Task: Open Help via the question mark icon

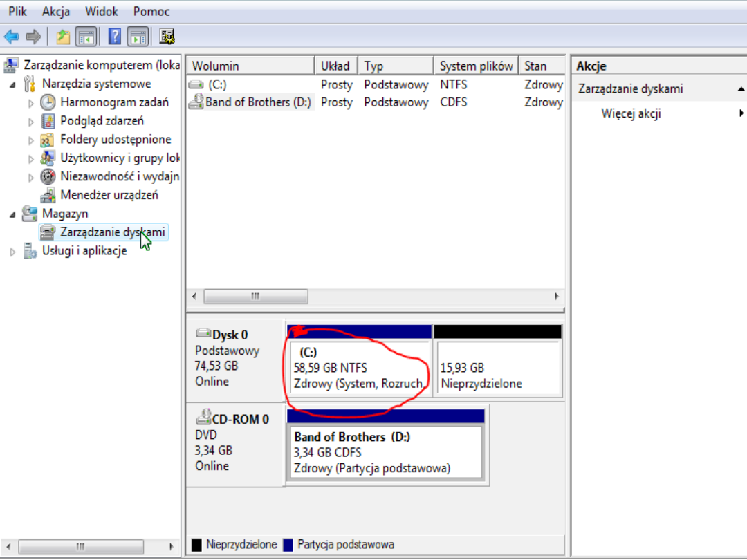Action: click(115, 36)
